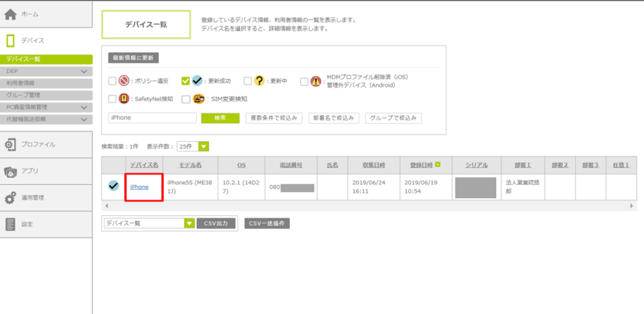
Task: Click the Operation Management gears icon
Action: 11,198
